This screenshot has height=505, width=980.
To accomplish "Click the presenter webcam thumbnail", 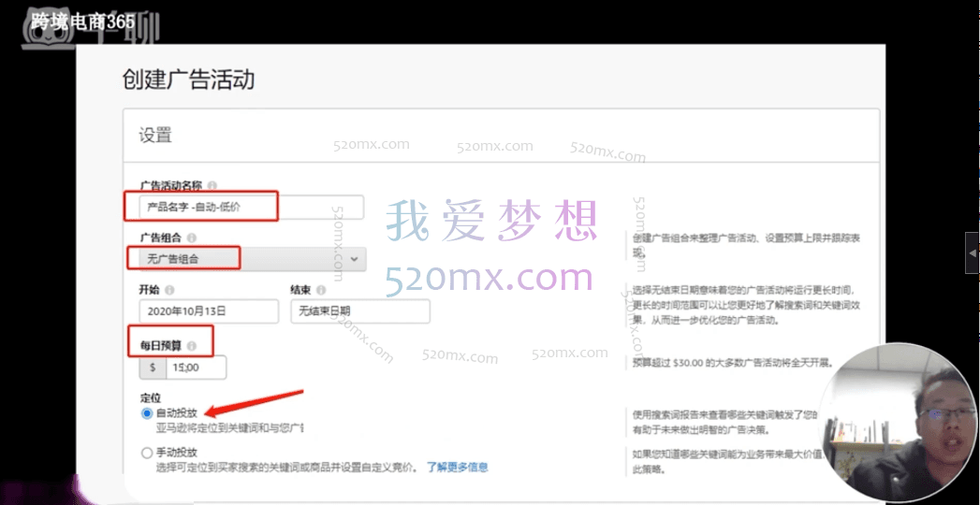I will coord(899,424).
